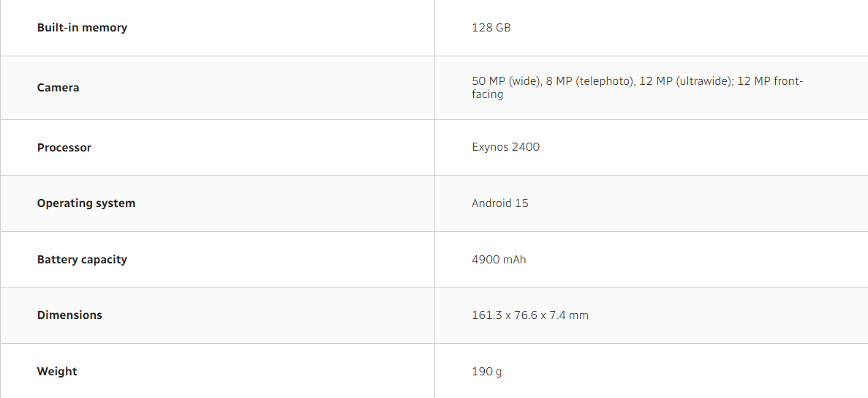Select the '4900 mAh' battery value
The image size is (868, 398).
(x=499, y=260)
